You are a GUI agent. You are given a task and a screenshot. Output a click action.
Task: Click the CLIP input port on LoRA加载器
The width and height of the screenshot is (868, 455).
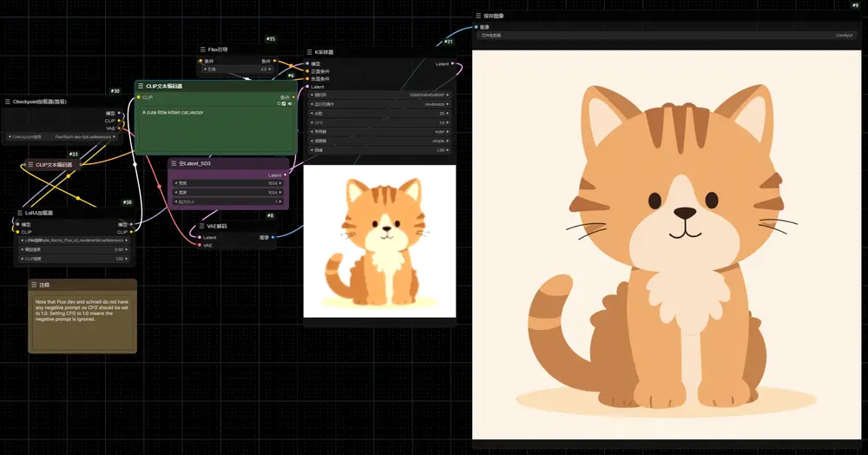pyautogui.click(x=17, y=232)
